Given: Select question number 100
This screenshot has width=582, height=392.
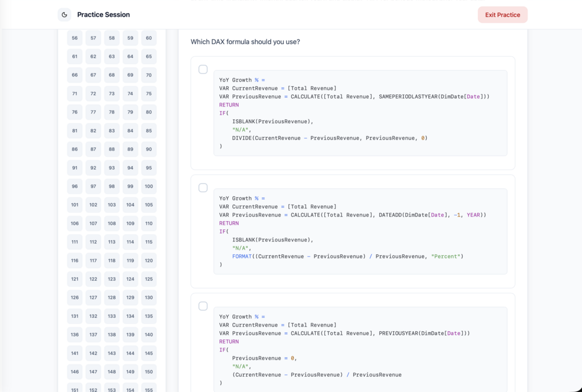Looking at the screenshot, I should point(149,186).
